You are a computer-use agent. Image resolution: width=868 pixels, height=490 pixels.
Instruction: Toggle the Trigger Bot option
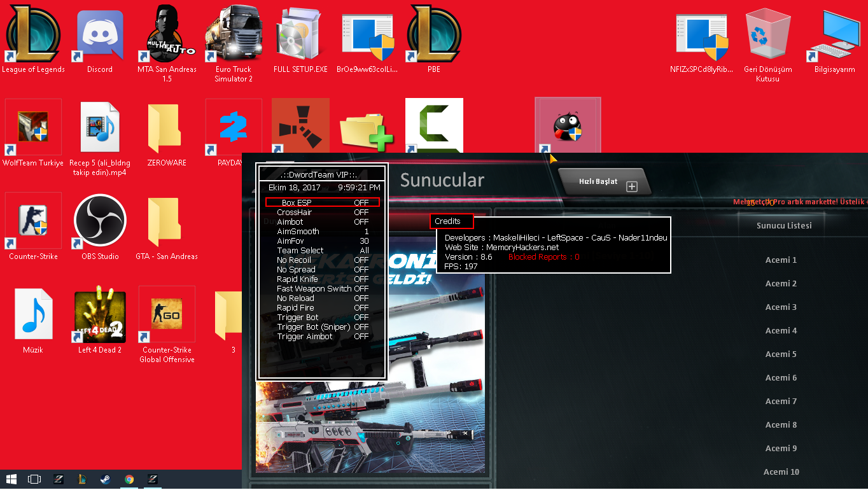point(323,317)
